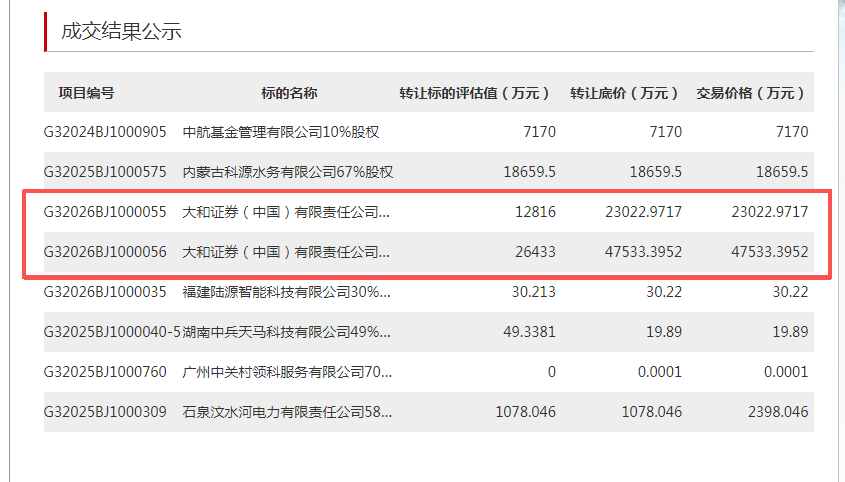The image size is (845, 482).
Task: Click evaluation value 7170
Action: [539, 132]
